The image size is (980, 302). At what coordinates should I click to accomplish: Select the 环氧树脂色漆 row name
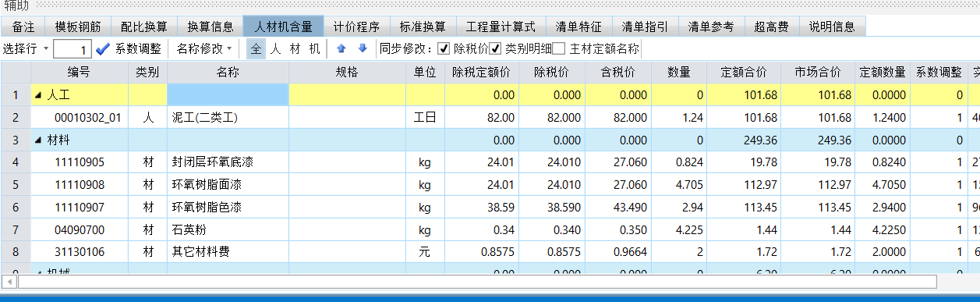228,208
